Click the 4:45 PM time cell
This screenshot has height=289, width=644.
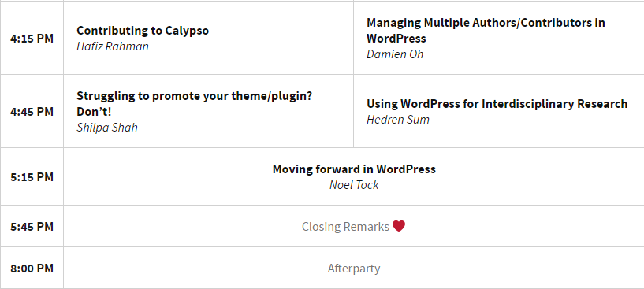point(32,111)
